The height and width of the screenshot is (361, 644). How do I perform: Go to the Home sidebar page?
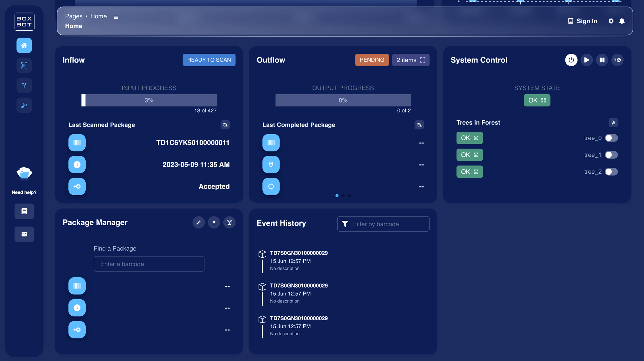click(24, 45)
